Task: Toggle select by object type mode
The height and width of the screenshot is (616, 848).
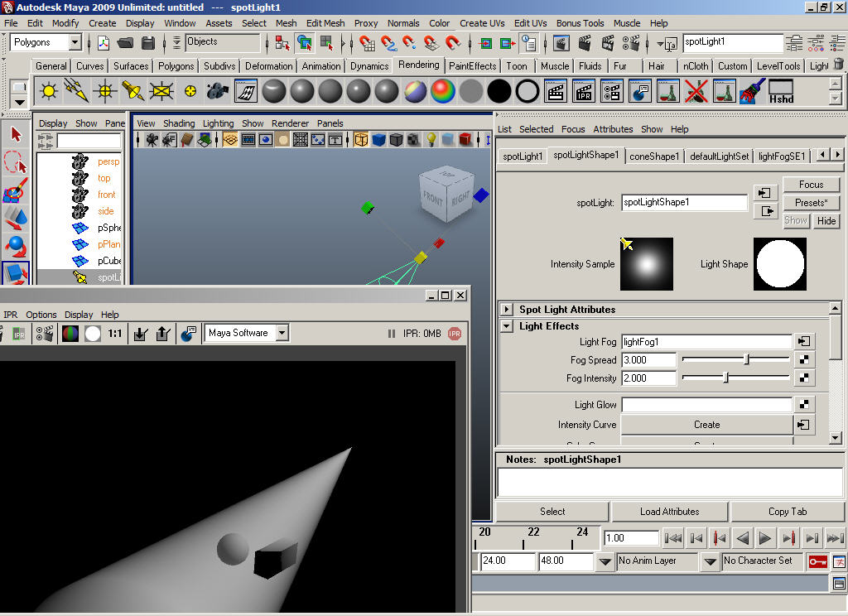Action: (x=305, y=43)
